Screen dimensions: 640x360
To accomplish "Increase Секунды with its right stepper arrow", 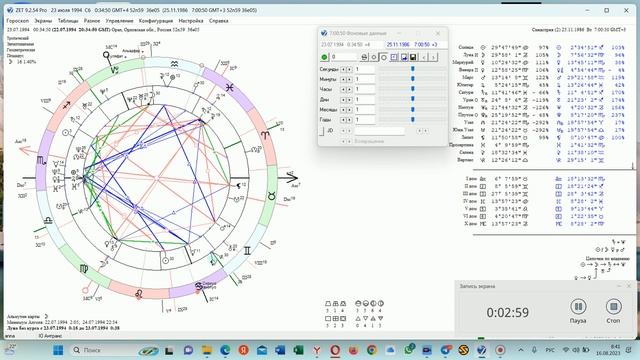I will pos(349,69).
